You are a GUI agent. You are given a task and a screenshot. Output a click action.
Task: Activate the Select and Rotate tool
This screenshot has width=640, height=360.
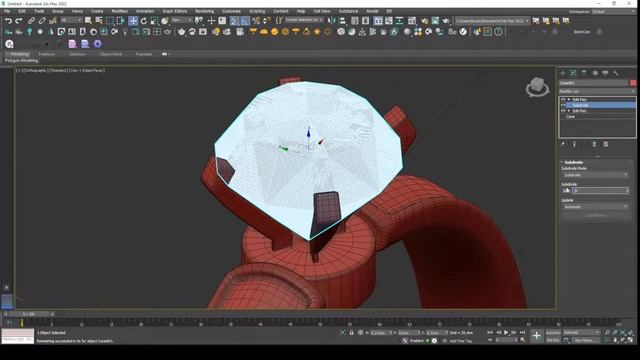(x=144, y=20)
